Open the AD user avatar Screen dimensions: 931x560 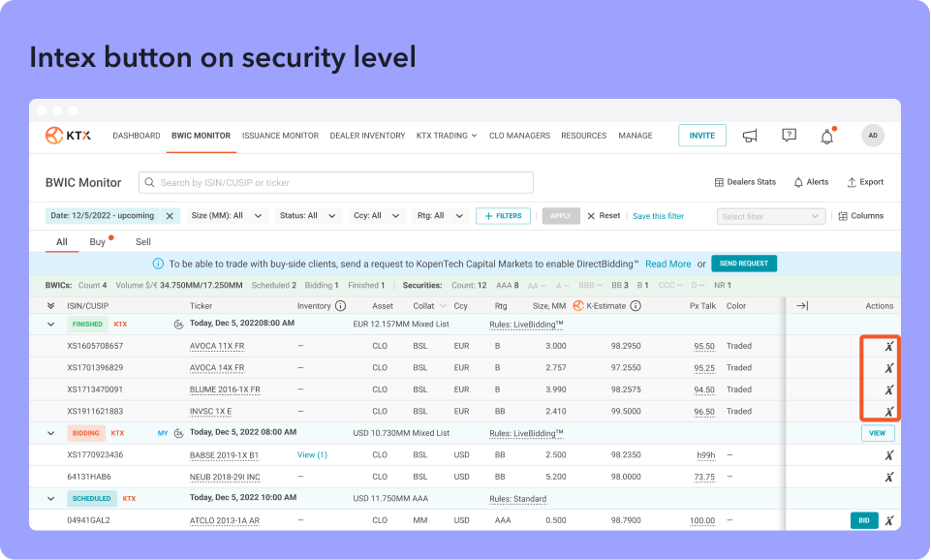872,137
